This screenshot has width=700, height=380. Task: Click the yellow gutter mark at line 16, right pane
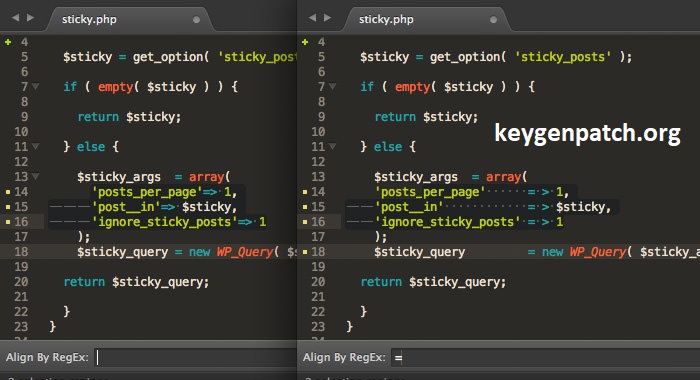pos(305,222)
